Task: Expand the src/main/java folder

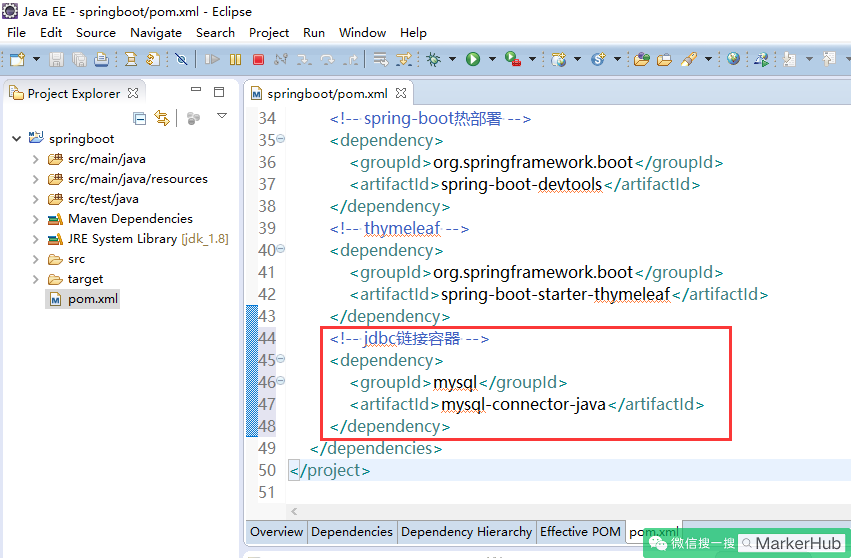Action: (x=35, y=159)
